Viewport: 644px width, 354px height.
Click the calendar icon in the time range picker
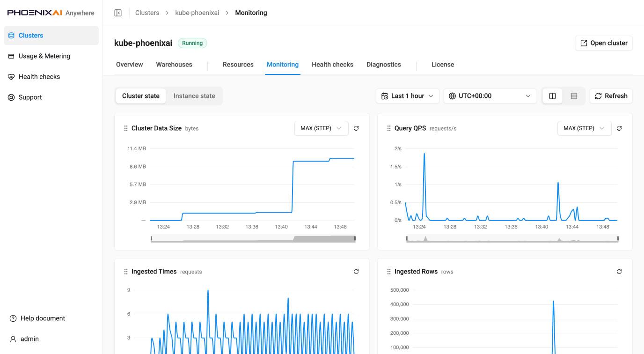(x=385, y=96)
